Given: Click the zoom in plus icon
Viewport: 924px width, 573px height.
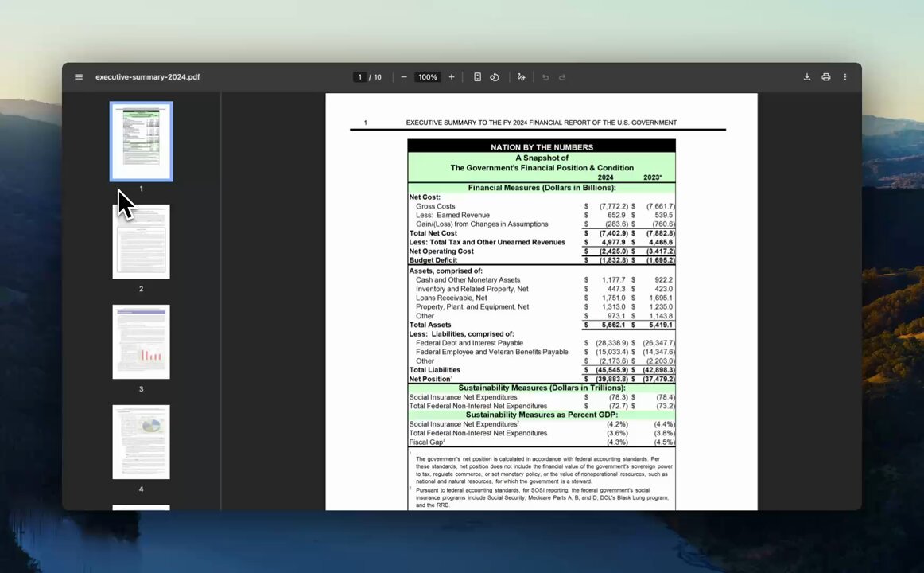Looking at the screenshot, I should [452, 77].
